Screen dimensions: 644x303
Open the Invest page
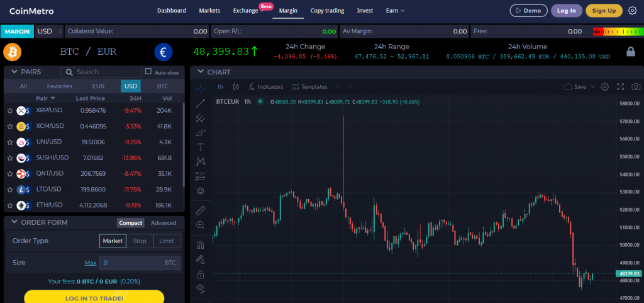(x=365, y=11)
